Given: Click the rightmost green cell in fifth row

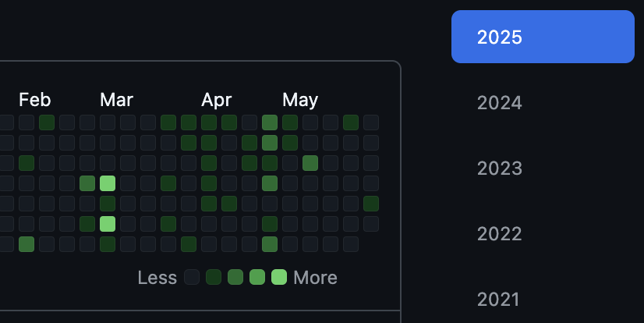Looking at the screenshot, I should (371, 204).
